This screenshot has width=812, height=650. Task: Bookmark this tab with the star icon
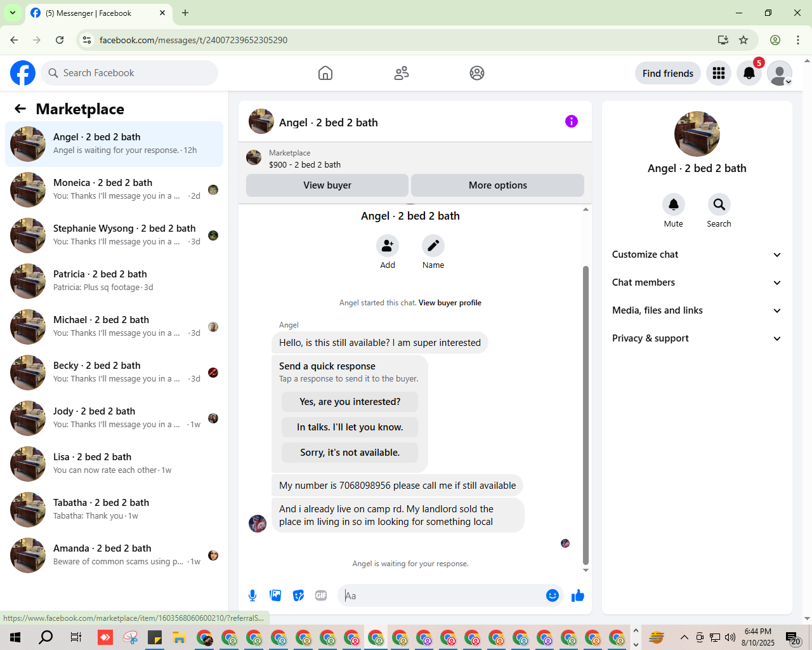743,40
